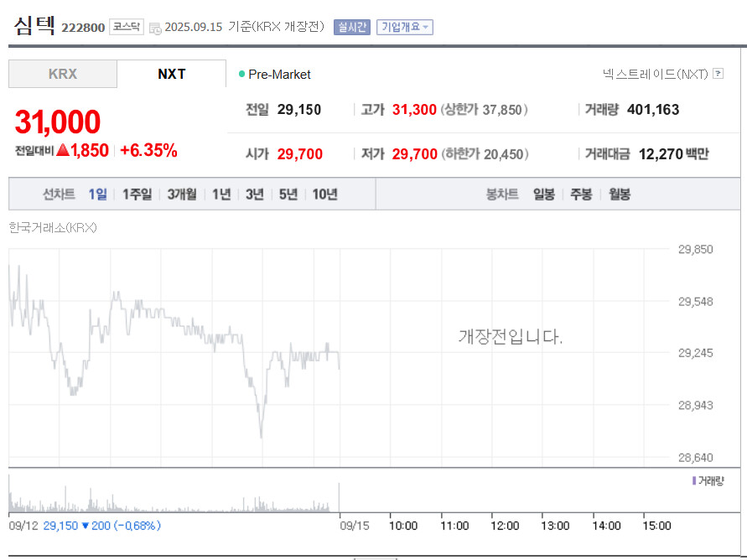Open the 월봉 candlestick chart

(620, 194)
